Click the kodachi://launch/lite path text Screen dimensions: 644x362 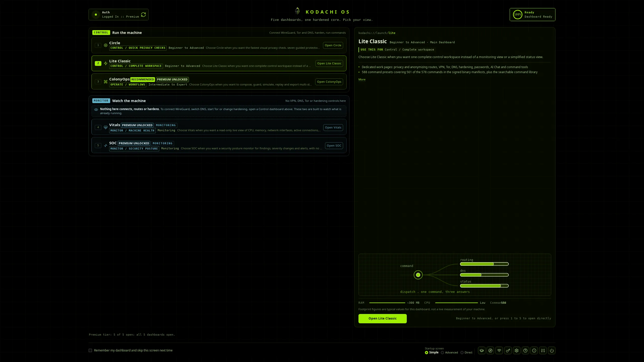(377, 33)
